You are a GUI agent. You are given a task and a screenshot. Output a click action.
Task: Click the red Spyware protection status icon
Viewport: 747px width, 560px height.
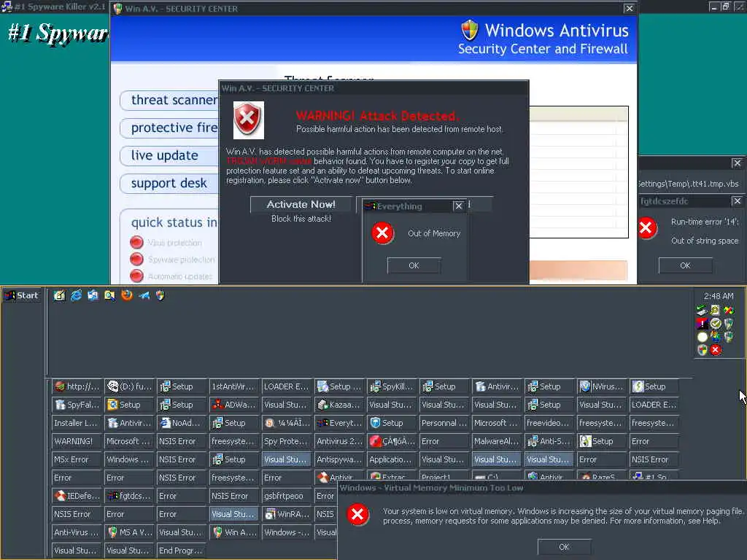[136, 259]
